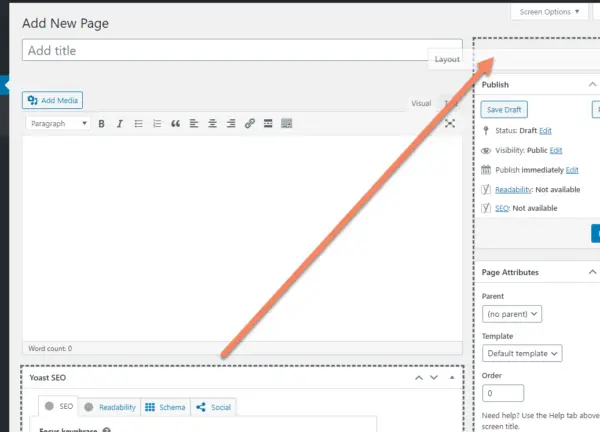Image resolution: width=600 pixels, height=432 pixels.
Task: Toggle bold formatting in editor toolbar
Action: (101, 124)
